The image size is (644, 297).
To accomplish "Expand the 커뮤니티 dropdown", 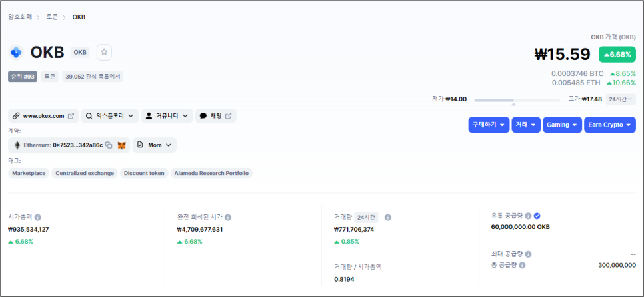I will point(167,116).
